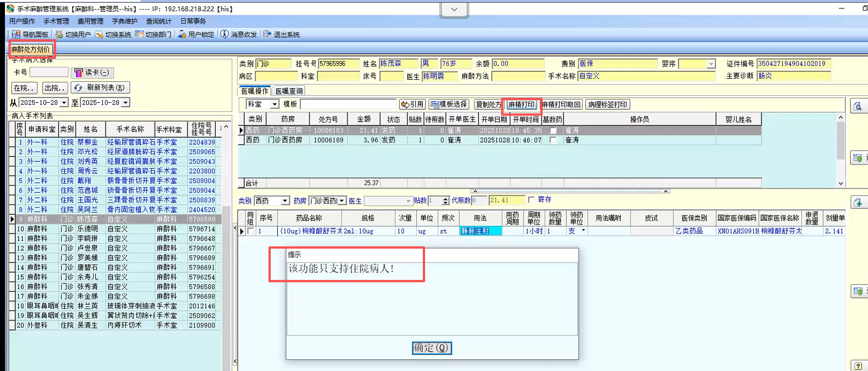This screenshot has height=371, width=868.
Task: Click the 开单医生 column header
Action: coord(462,119)
